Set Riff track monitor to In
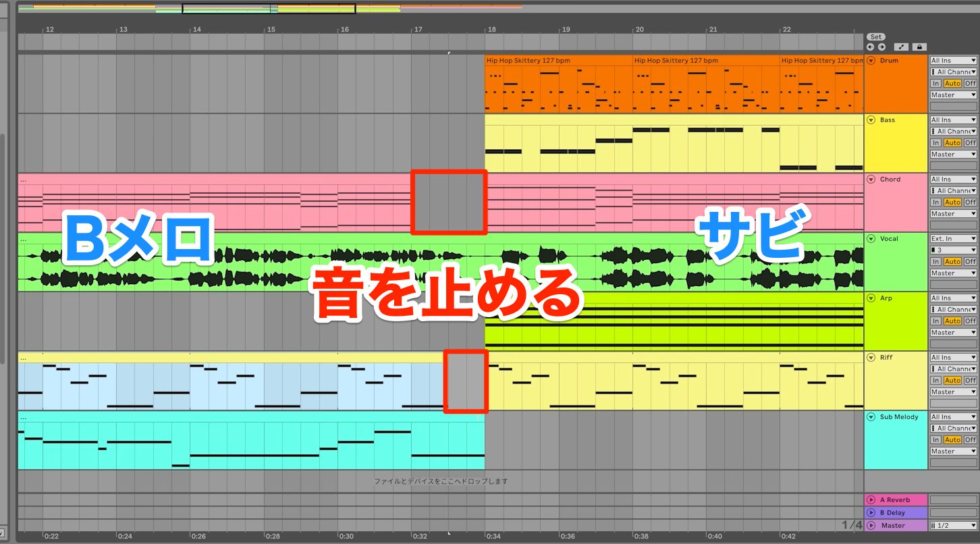Viewport: 980px width, 544px height. (x=935, y=381)
